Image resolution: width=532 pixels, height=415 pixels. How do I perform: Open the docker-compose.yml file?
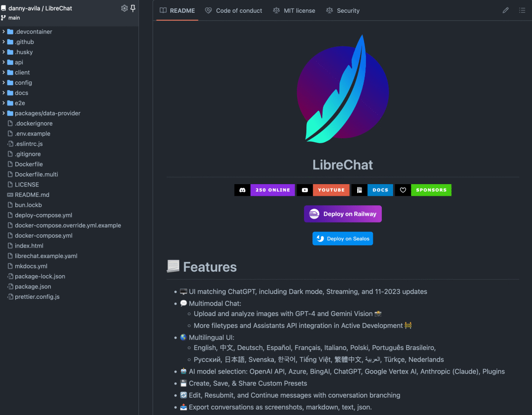(x=43, y=235)
